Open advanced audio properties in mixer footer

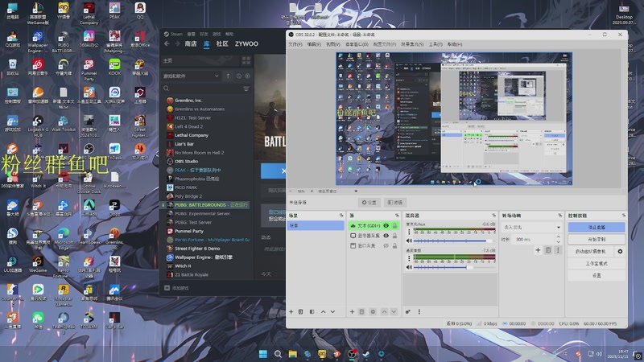(x=408, y=312)
